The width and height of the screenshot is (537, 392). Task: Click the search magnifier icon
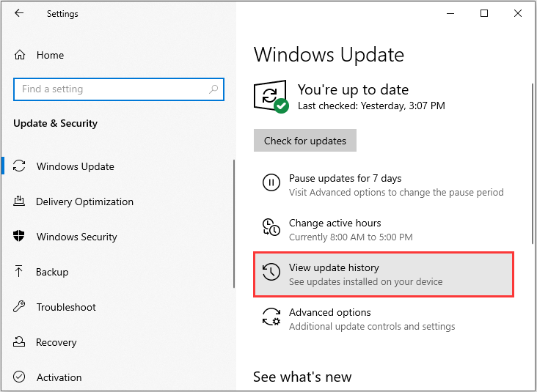click(213, 89)
